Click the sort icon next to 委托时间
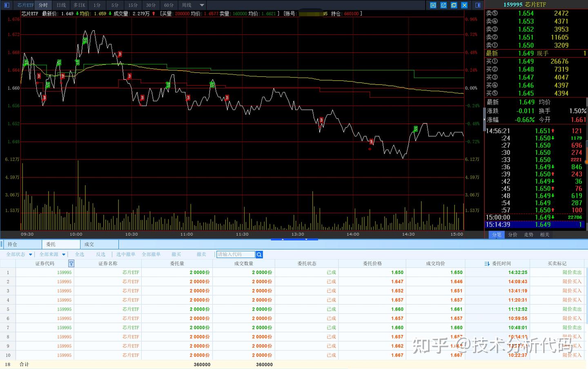The width and height of the screenshot is (588, 369). point(487,264)
